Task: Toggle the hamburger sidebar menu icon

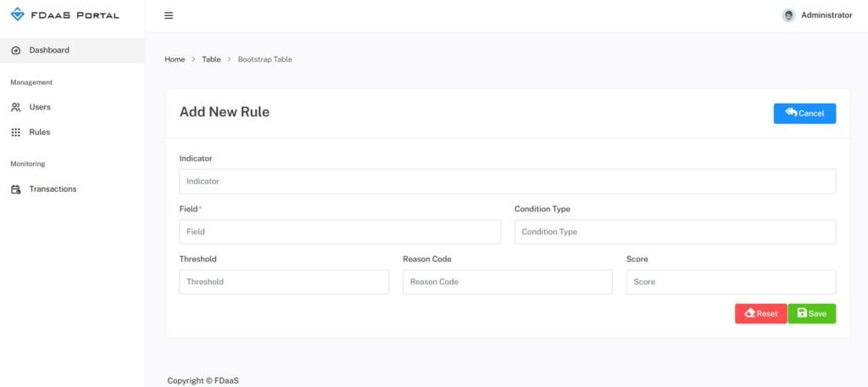Action: click(169, 15)
